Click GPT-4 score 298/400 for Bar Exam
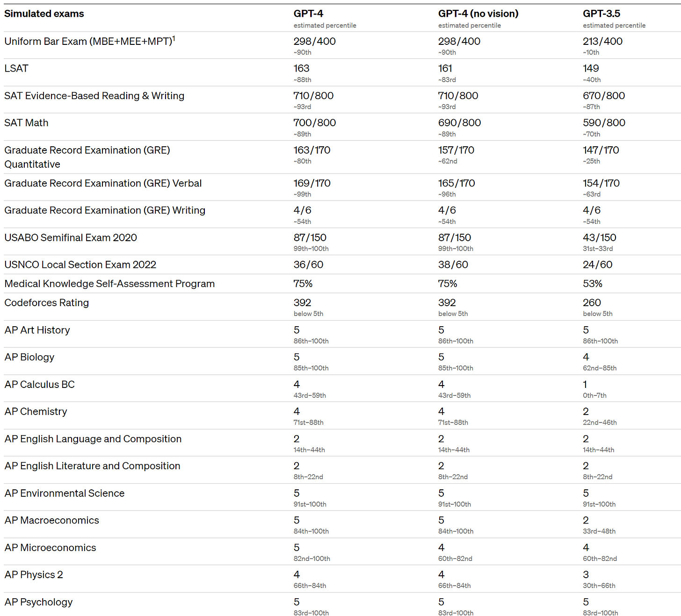This screenshot has height=616, width=681. tap(314, 41)
